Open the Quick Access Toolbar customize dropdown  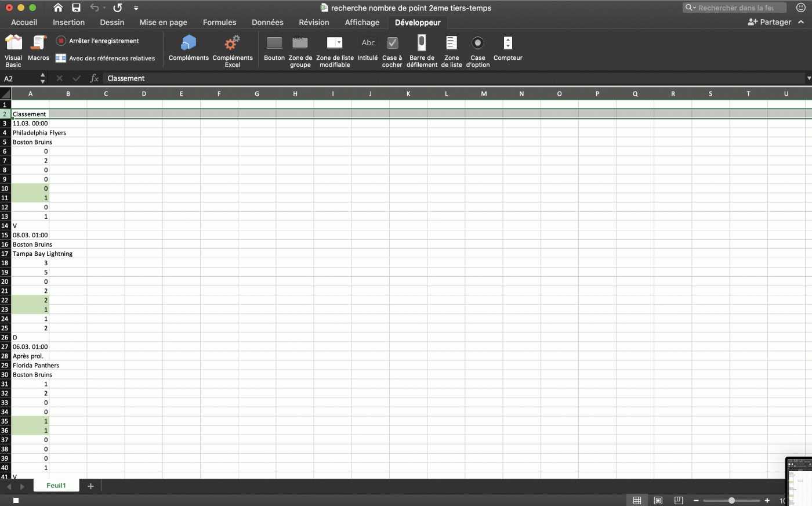pyautogui.click(x=136, y=8)
